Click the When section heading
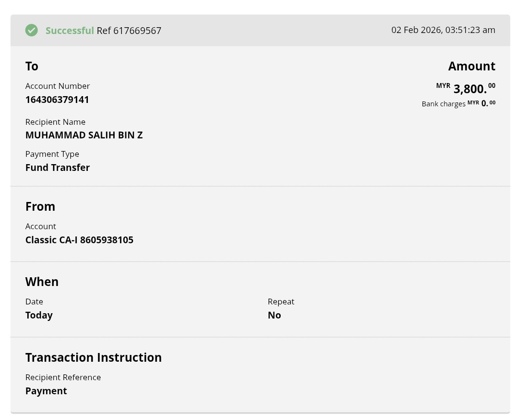Image resolution: width=524 pixels, height=420 pixels. pyautogui.click(x=42, y=282)
